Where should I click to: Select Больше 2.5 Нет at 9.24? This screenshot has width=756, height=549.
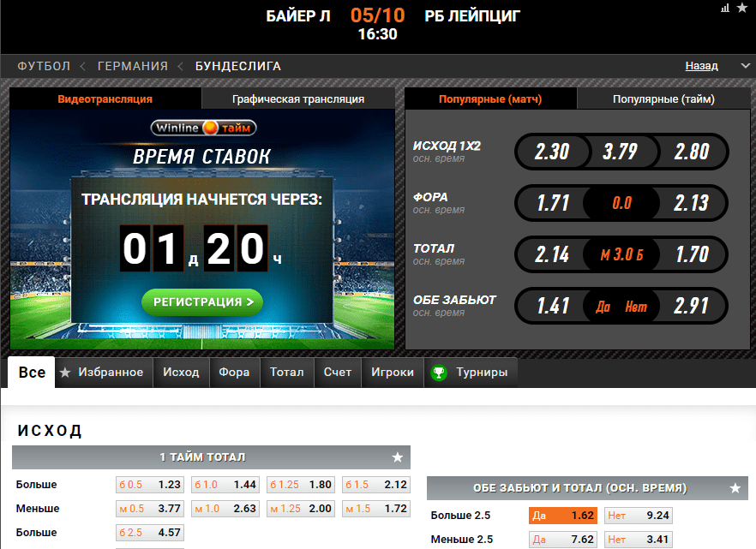639,516
